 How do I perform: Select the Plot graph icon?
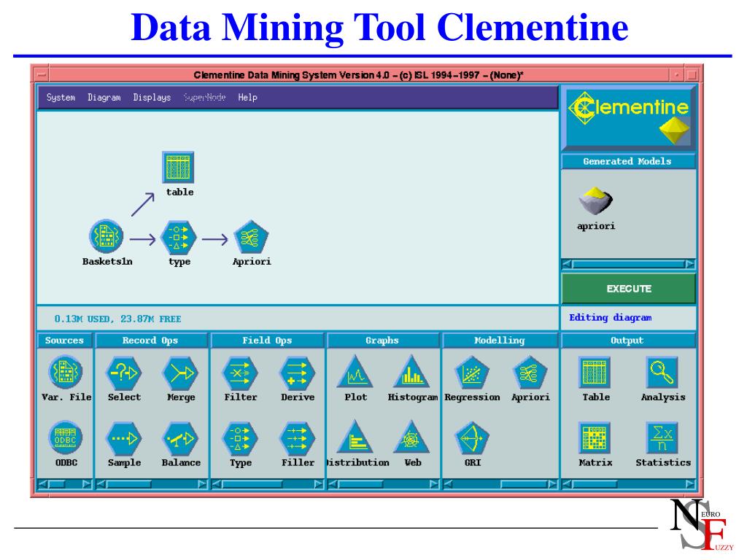tap(355, 372)
